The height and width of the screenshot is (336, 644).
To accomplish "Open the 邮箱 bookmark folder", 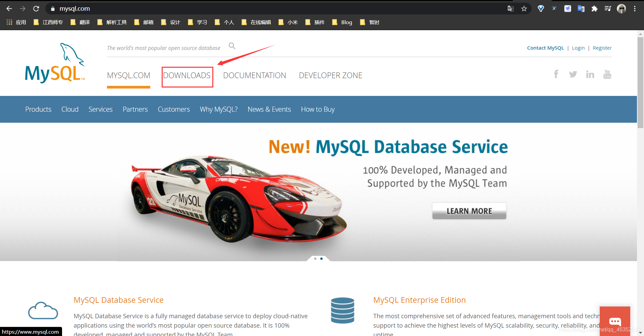I will point(144,22).
